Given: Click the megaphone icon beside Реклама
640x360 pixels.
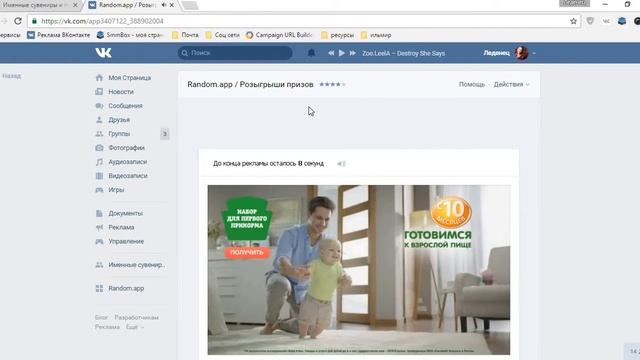Looking at the screenshot, I should (x=99, y=227).
